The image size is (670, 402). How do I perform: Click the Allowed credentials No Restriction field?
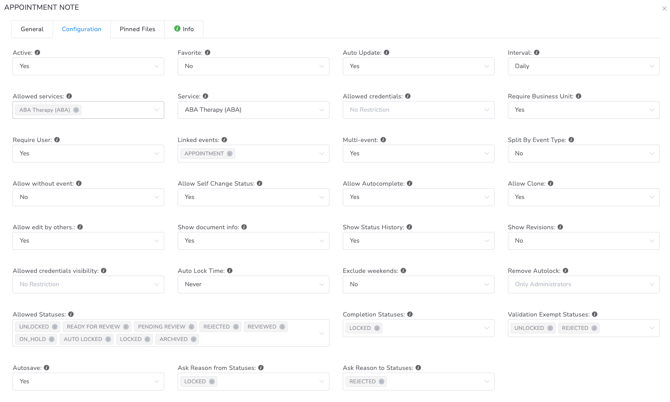[x=418, y=110]
